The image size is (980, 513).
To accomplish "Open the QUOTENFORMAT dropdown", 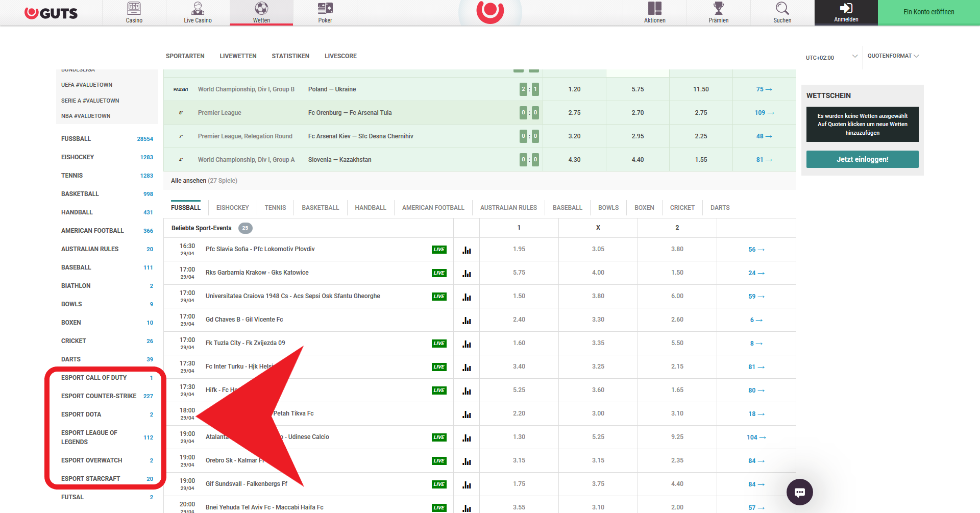I will [893, 56].
